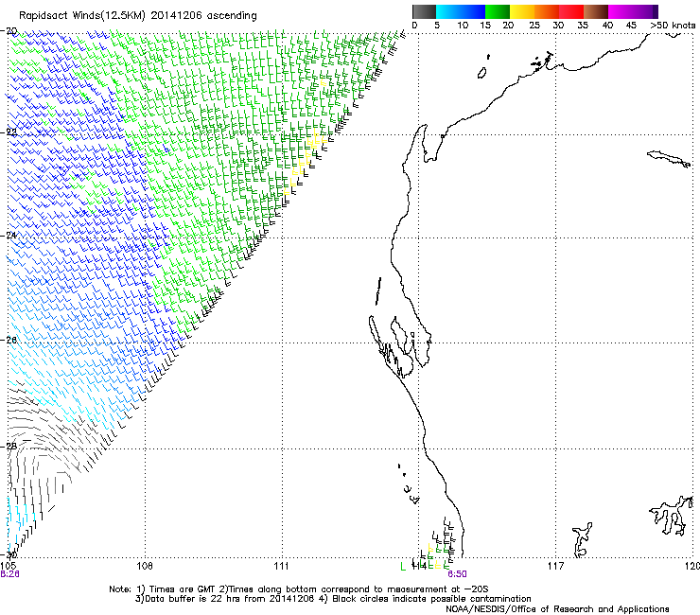
Task: Click the green 15-20 knots legend swatch
Action: click(x=497, y=11)
